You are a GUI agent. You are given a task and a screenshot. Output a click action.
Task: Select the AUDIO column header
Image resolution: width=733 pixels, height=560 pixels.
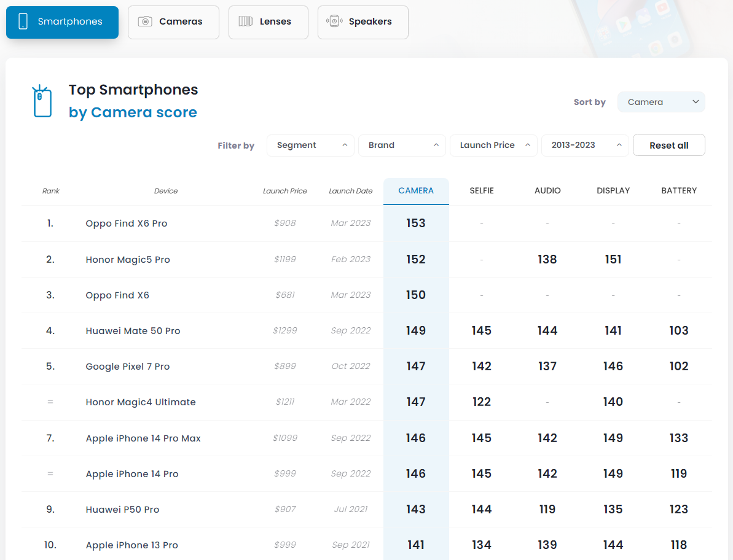[x=547, y=190]
